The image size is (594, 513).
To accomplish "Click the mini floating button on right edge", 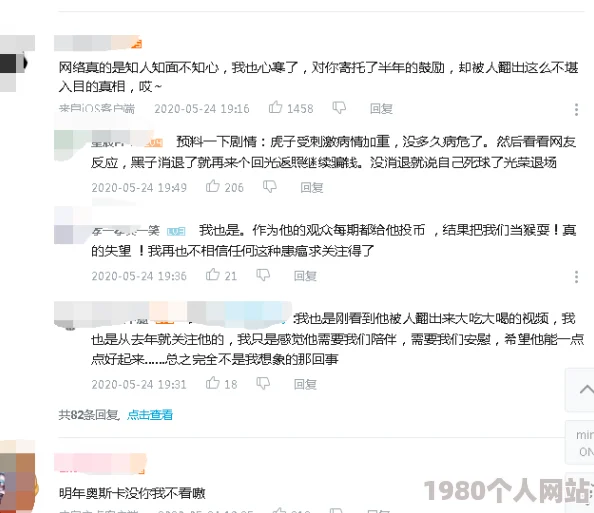I will (580, 443).
